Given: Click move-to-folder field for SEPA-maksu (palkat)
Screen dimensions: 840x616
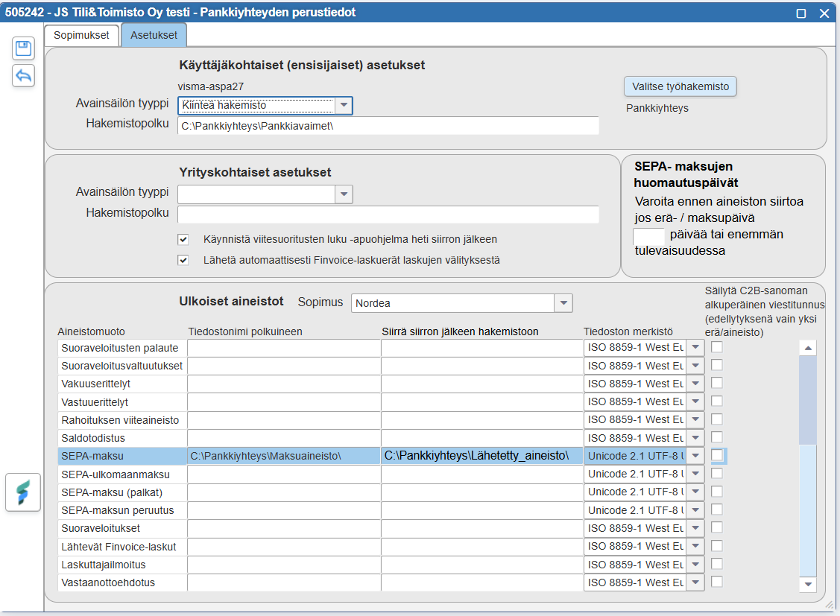Looking at the screenshot, I should pos(482,492).
